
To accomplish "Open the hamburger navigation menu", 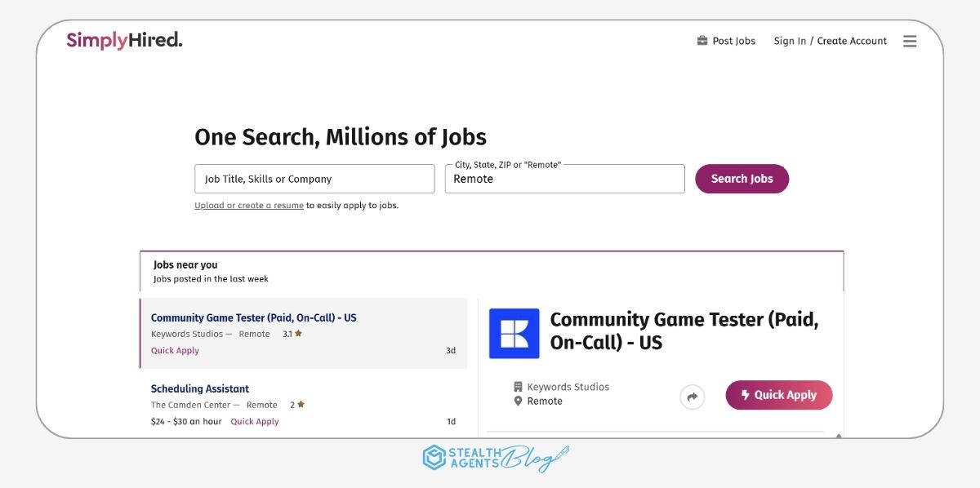I will pyautogui.click(x=910, y=41).
